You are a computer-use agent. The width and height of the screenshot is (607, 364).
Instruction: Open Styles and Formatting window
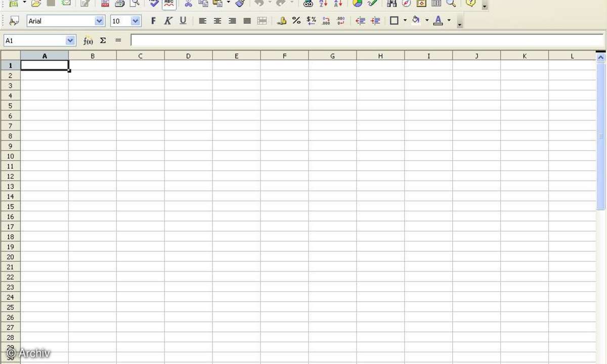pos(15,21)
